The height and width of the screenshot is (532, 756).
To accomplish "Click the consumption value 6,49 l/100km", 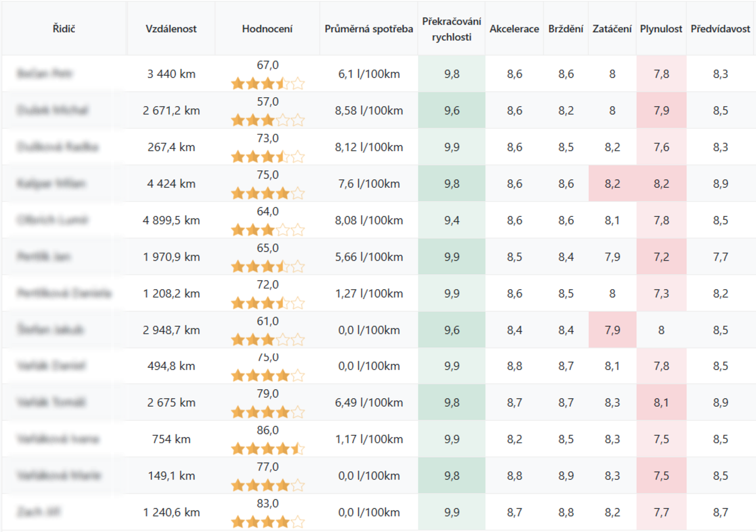I will point(369,403).
